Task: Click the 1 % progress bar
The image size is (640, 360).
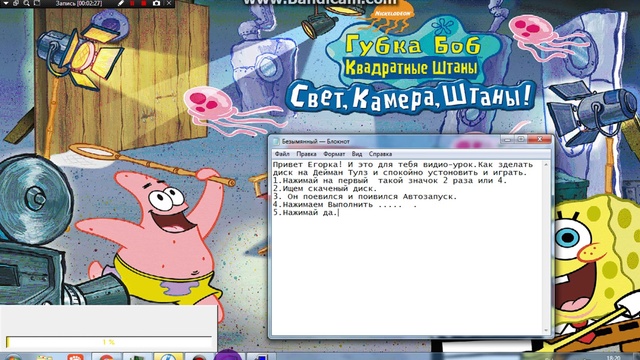Action: pyautogui.click(x=109, y=342)
